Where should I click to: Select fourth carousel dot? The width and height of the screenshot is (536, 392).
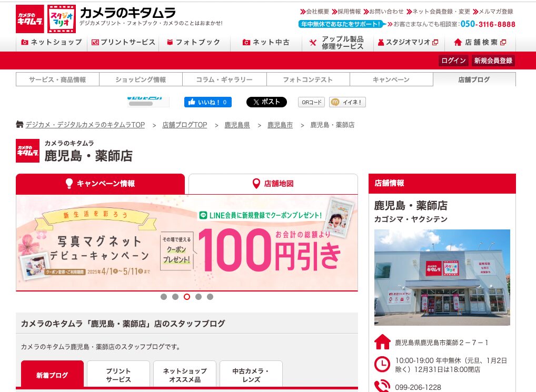198,297
